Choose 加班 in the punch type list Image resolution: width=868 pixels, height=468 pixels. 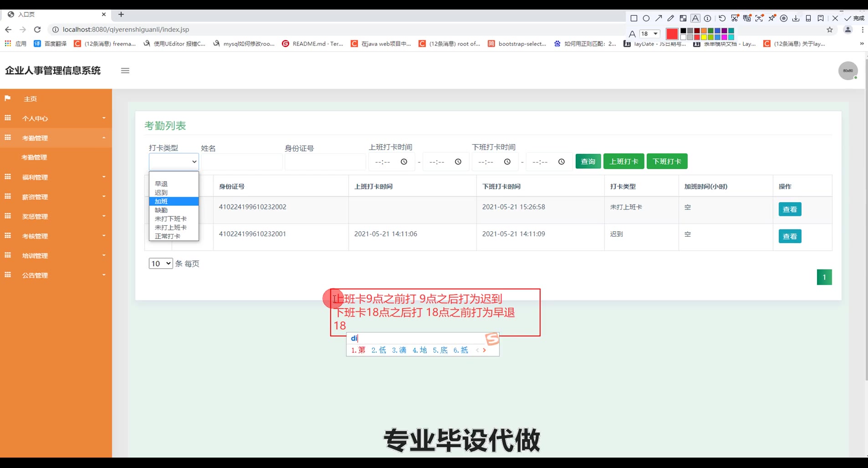[174, 201]
